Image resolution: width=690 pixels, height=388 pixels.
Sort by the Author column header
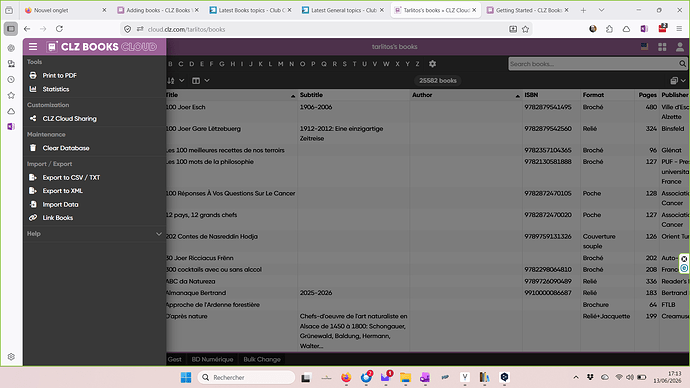click(x=422, y=95)
